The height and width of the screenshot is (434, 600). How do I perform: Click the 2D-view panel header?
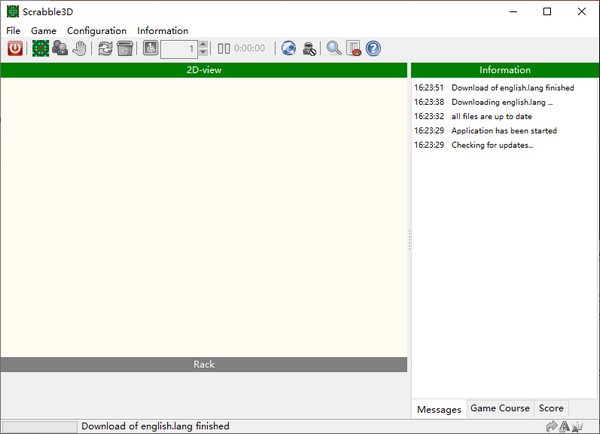click(204, 70)
